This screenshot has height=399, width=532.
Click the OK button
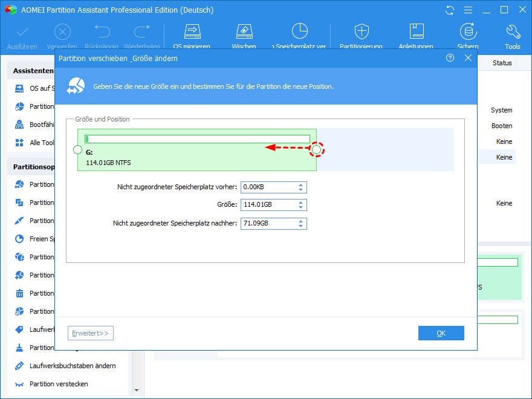tap(441, 333)
